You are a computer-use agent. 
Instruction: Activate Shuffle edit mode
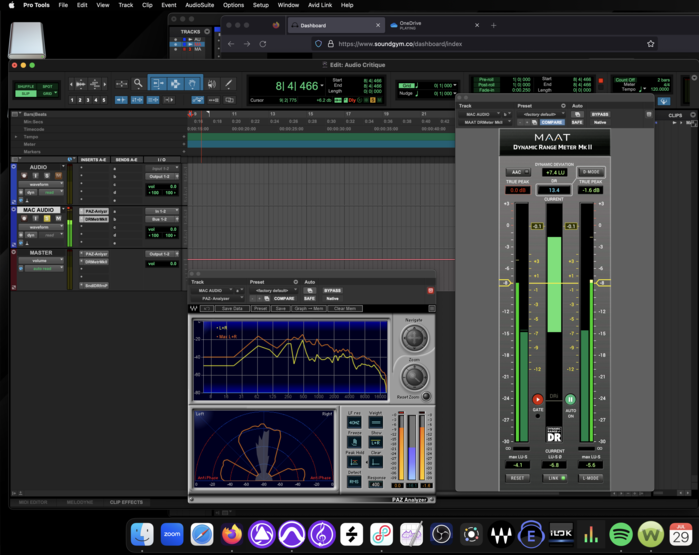[26, 86]
